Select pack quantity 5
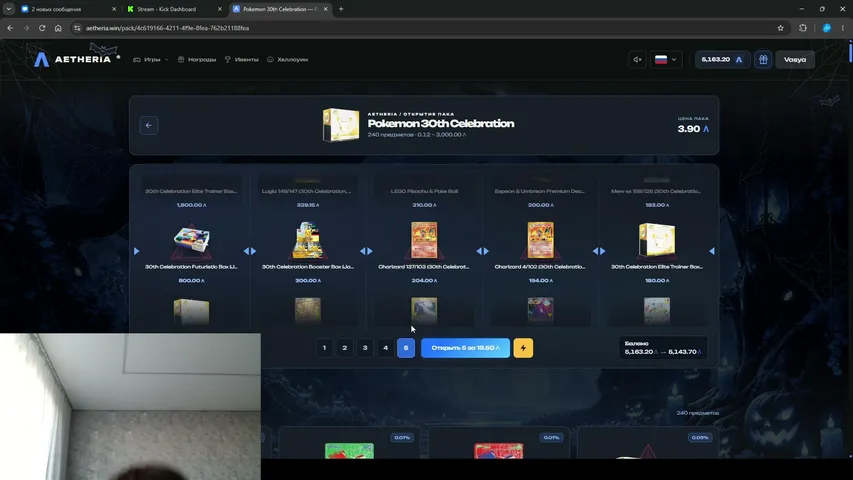This screenshot has height=480, width=853. 406,348
